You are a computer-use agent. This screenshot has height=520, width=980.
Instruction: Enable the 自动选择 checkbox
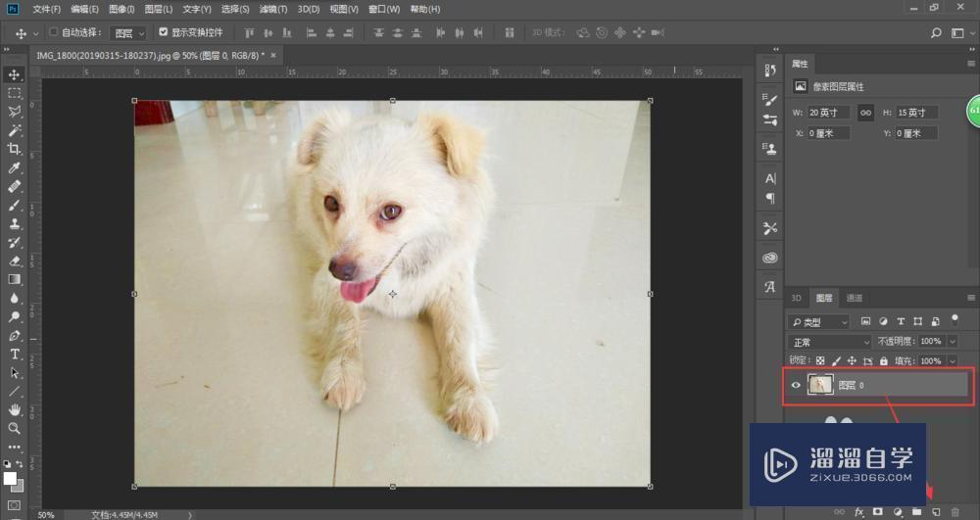pyautogui.click(x=54, y=32)
